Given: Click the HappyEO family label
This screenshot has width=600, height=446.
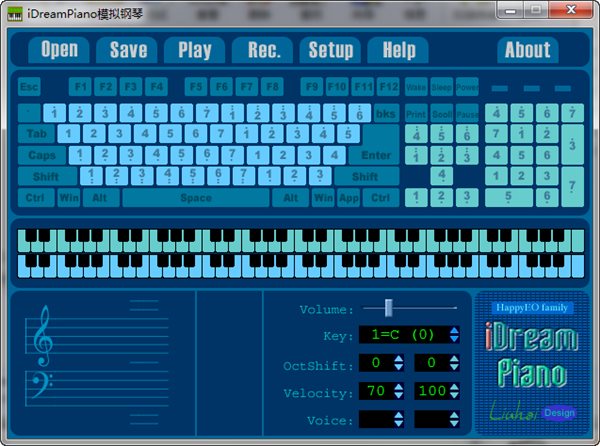Looking at the screenshot, I should point(532,308).
